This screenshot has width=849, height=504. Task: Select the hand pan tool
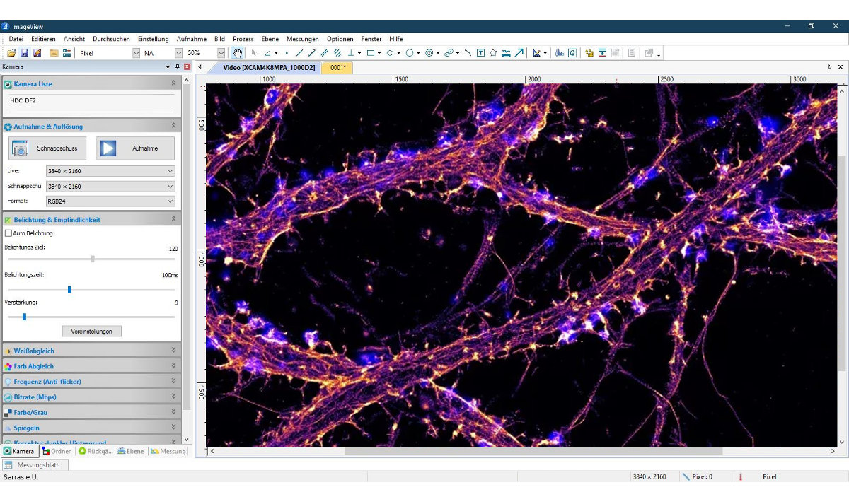tap(238, 52)
